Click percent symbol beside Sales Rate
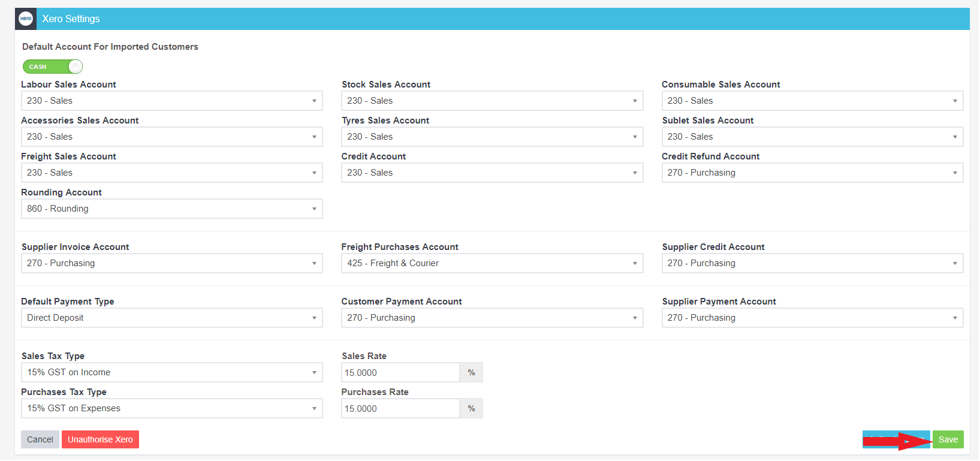 (x=471, y=372)
